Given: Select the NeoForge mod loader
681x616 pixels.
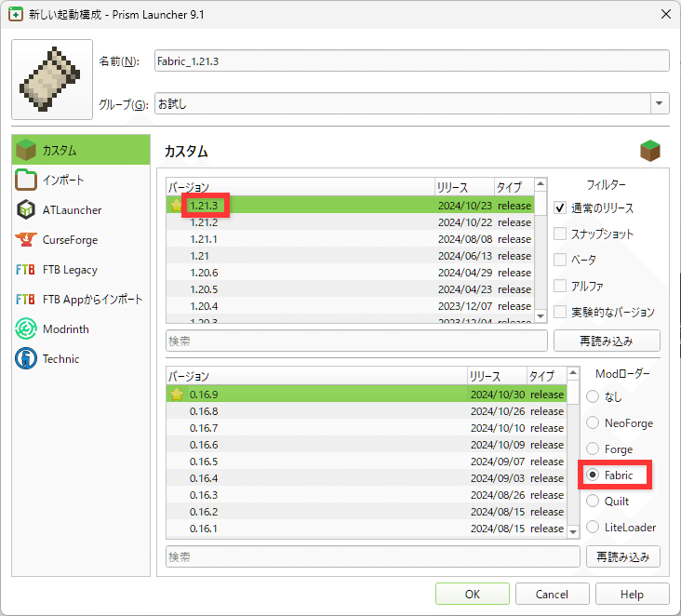Looking at the screenshot, I should 593,422.
